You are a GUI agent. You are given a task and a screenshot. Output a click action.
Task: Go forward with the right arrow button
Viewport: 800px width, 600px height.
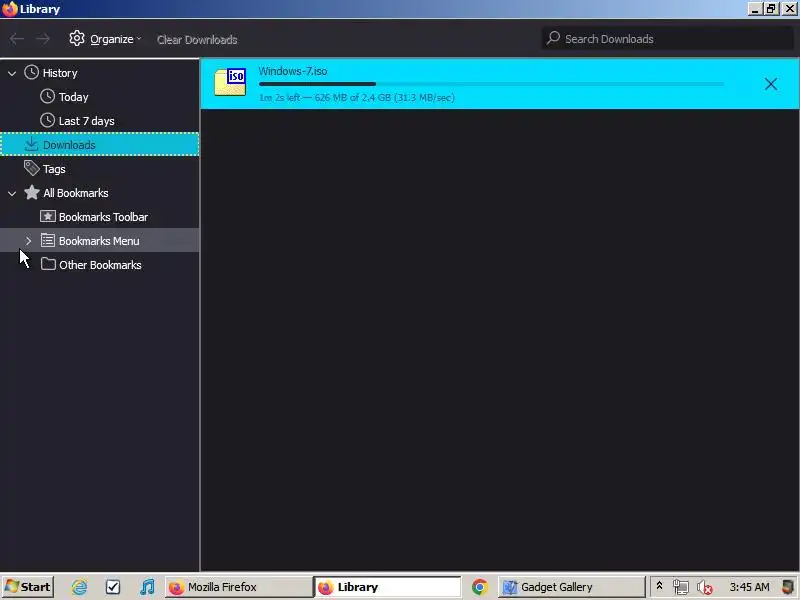tap(43, 39)
